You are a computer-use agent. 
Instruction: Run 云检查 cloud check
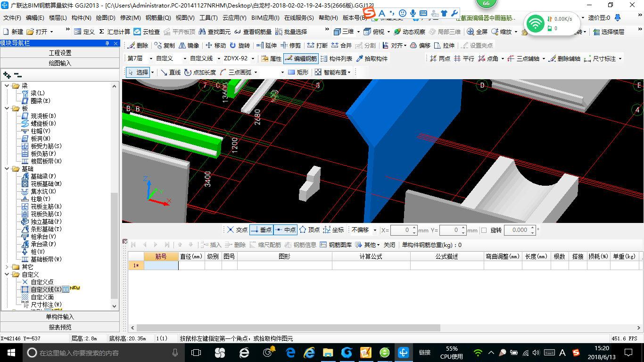147,32
